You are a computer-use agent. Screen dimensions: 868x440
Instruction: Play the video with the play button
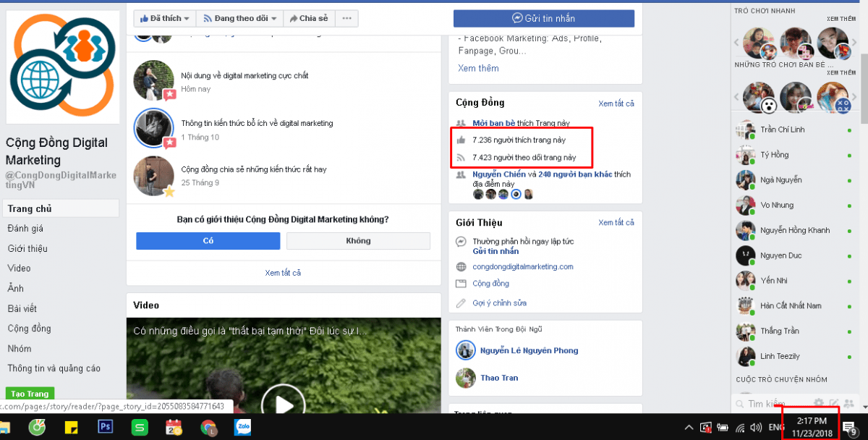pyautogui.click(x=283, y=405)
